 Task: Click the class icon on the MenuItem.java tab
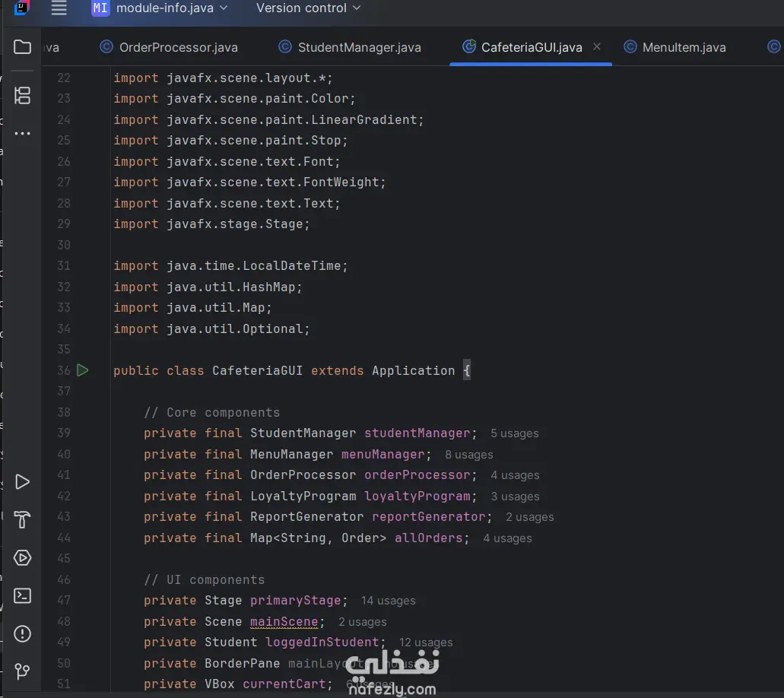630,47
